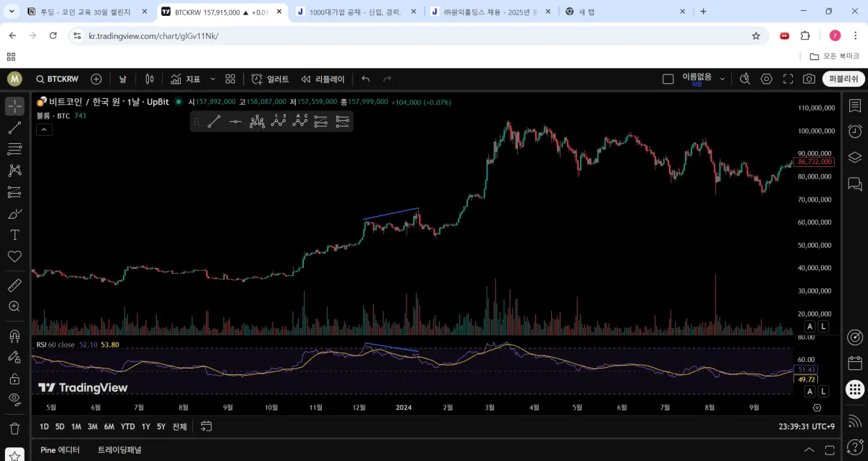Set the time range to 5Y
Screen dimensions: 868x461
[x=161, y=426]
